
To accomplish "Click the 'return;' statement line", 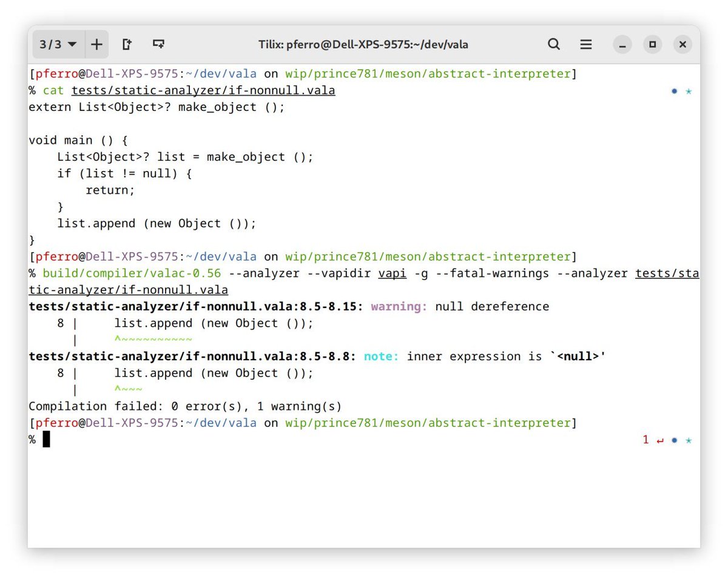I will tap(110, 190).
